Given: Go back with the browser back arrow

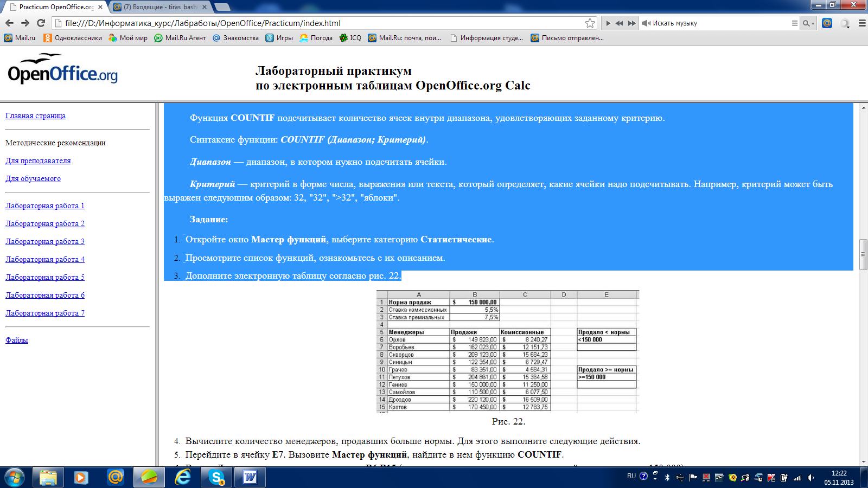Looking at the screenshot, I should tap(9, 23).
